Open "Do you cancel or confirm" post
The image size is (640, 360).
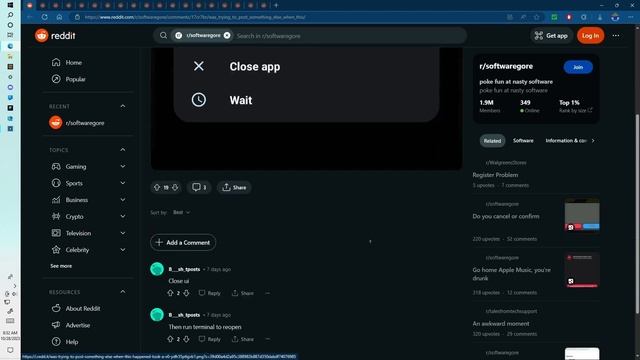(x=506, y=216)
